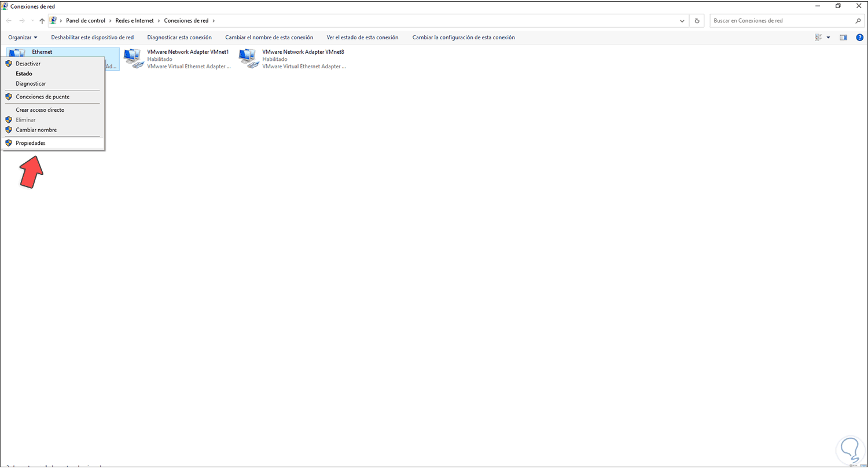Select the VMware Network Adapter VMnet8 connection
The width and height of the screenshot is (868, 469).
[293, 59]
